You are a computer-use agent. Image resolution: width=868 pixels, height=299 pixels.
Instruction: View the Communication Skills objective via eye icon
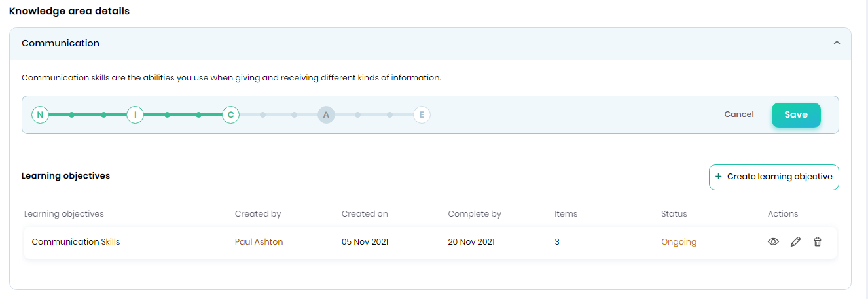[773, 242]
